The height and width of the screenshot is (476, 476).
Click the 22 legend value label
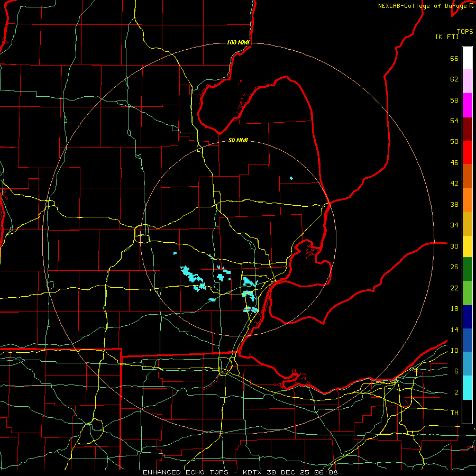point(454,288)
